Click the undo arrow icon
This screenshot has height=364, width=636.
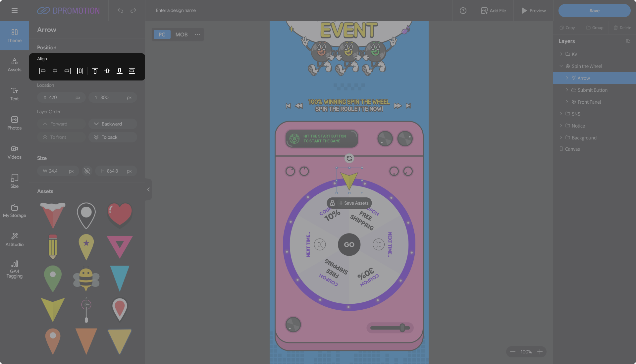point(120,11)
